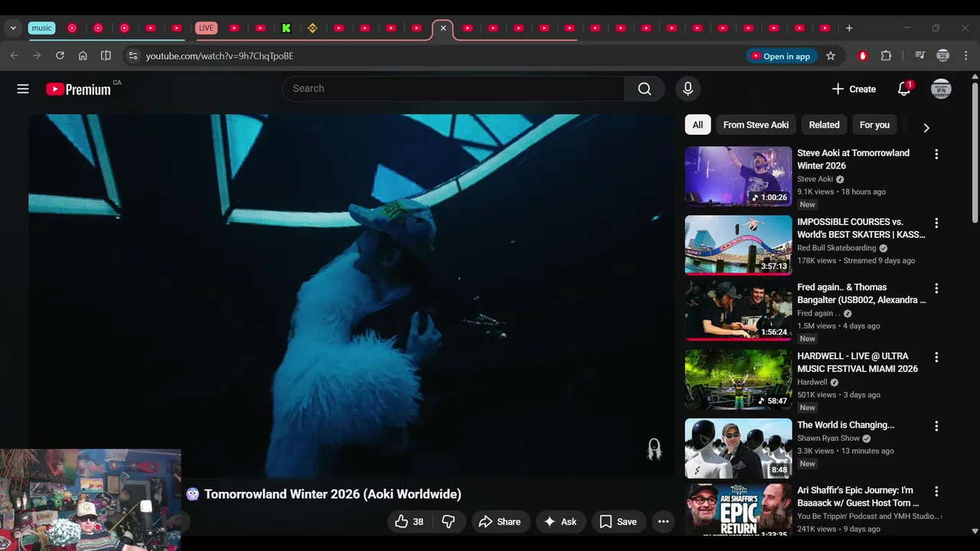980x551 pixels.
Task: Start voice search with microphone
Action: click(688, 89)
